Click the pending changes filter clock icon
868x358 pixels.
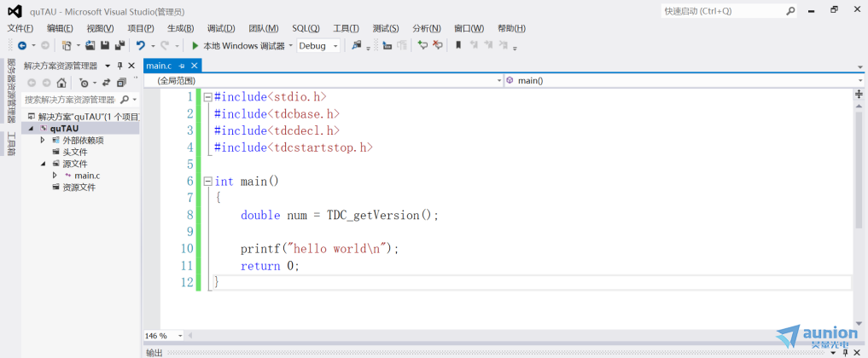84,83
